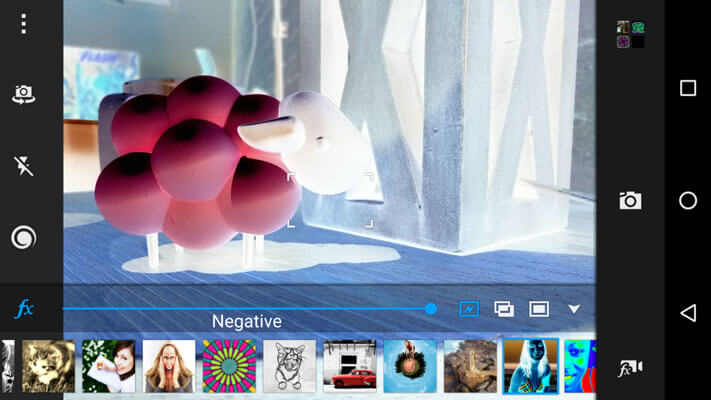The height and width of the screenshot is (400, 711).
Task: Open the swirl effects mode icon
Action: coord(24,237)
